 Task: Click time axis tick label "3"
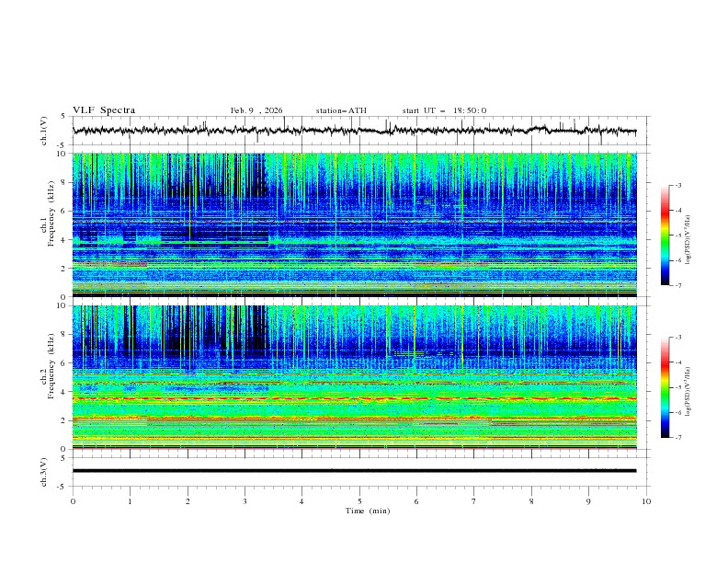click(245, 501)
